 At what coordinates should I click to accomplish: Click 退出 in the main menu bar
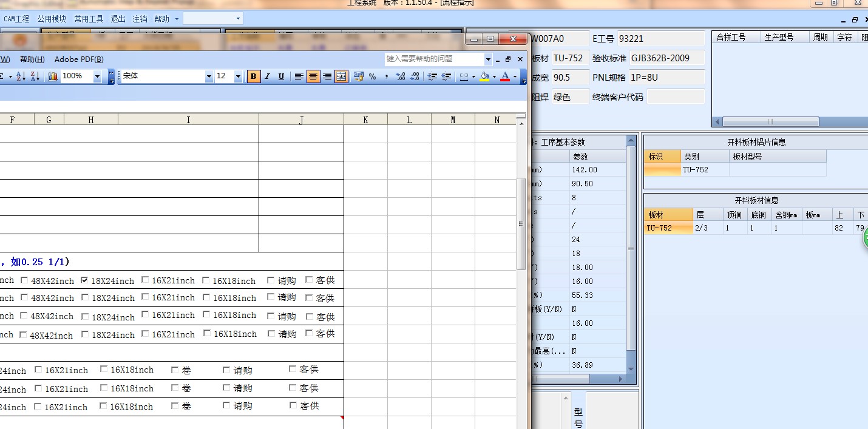118,19
